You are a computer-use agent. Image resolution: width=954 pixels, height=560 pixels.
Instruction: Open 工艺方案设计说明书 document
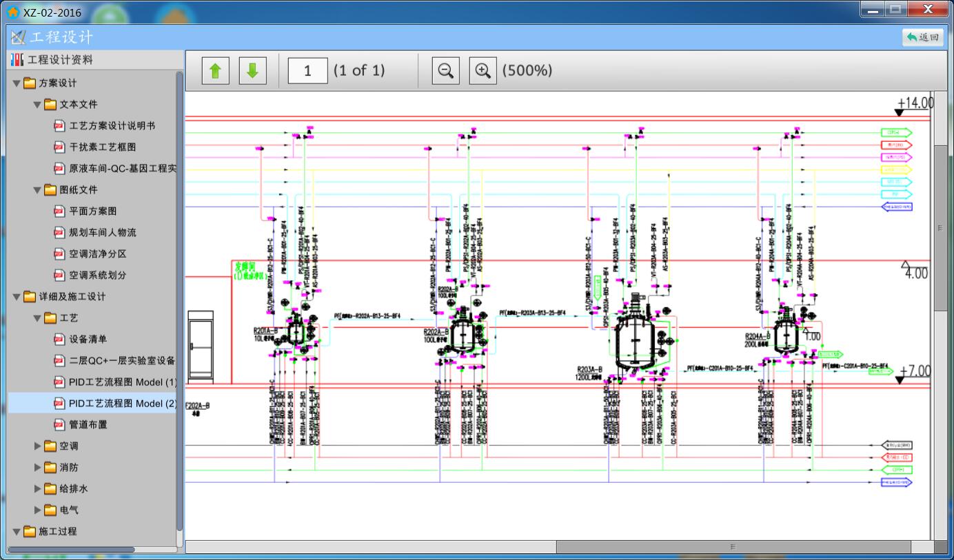(112, 126)
